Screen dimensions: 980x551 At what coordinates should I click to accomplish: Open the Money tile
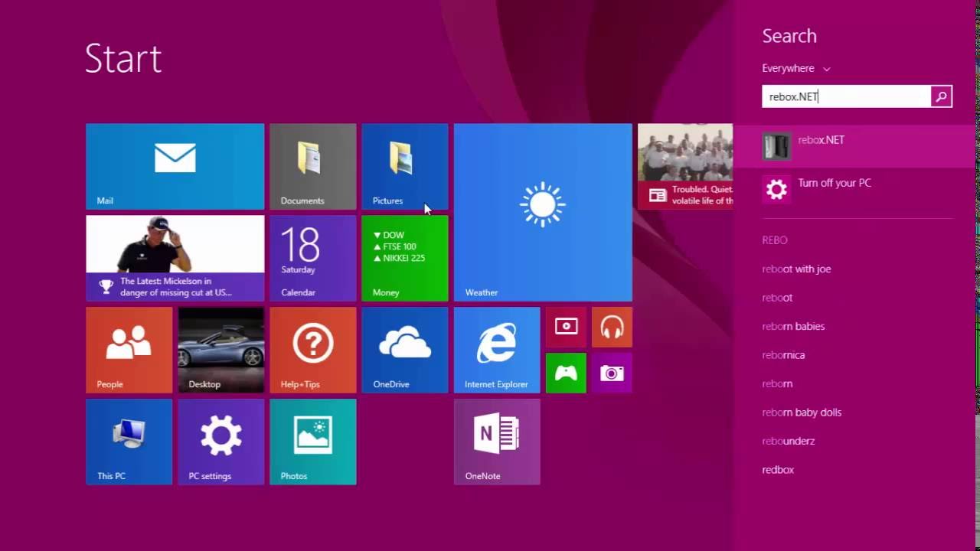pyautogui.click(x=404, y=258)
